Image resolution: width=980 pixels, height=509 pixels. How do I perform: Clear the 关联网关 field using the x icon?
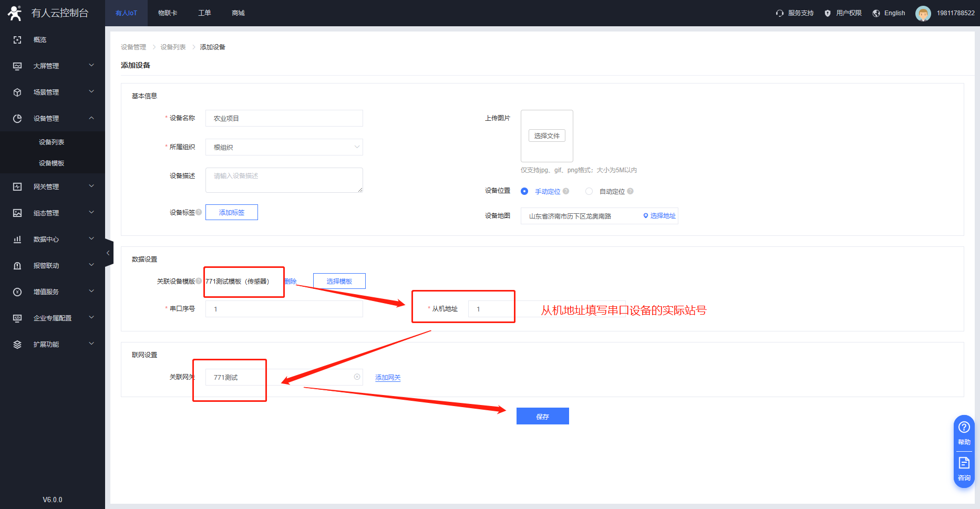click(x=357, y=377)
